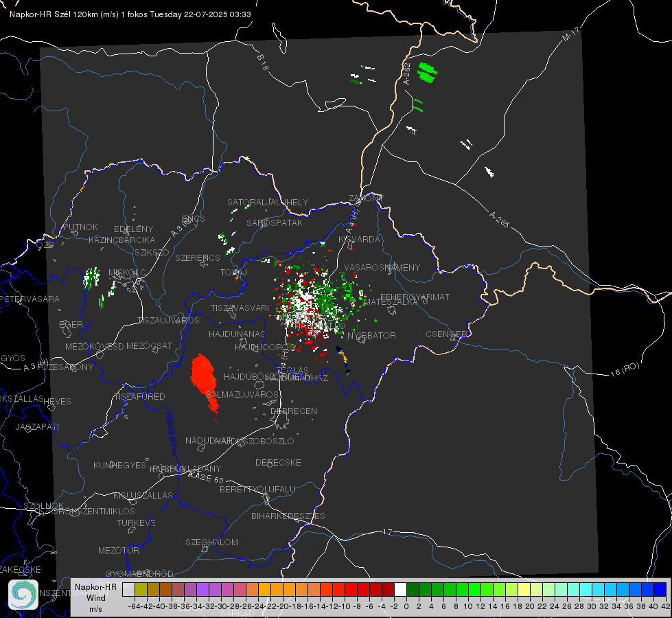Click the Hajdú-Bihar county label

pos(172,435)
